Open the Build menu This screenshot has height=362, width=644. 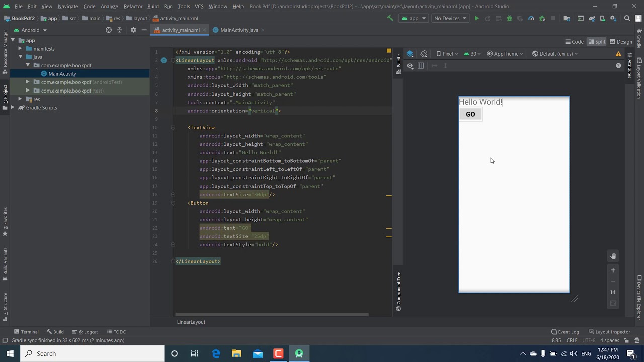tap(153, 6)
